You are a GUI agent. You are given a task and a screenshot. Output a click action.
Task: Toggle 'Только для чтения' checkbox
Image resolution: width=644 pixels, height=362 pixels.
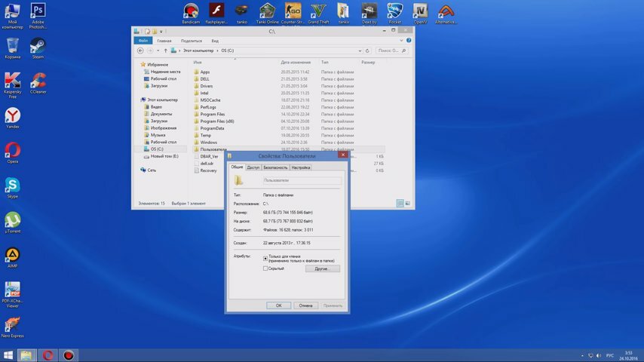(265, 259)
